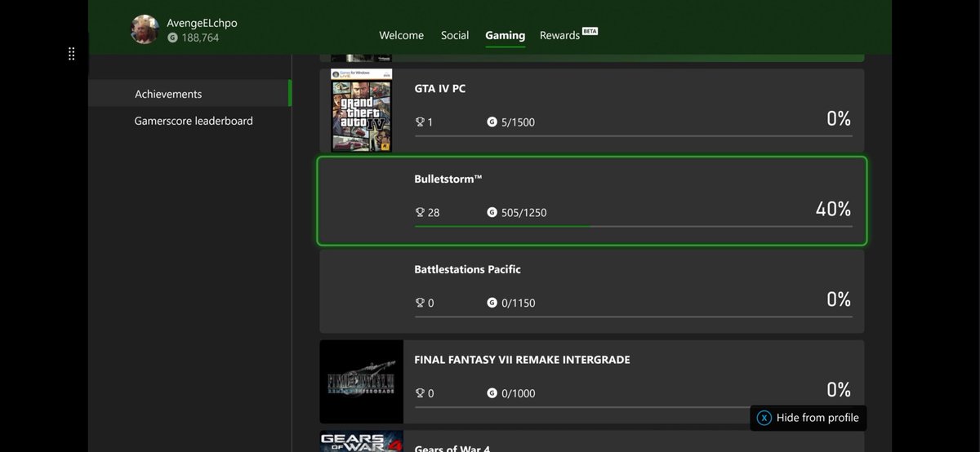980x452 pixels.
Task: Click the trophy icon in the Bulletstorm row
Action: [420, 213]
